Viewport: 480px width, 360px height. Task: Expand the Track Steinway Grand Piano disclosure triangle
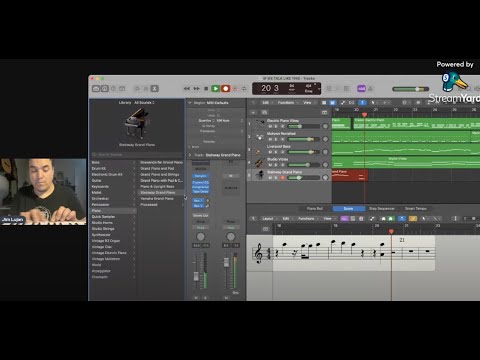coord(190,155)
